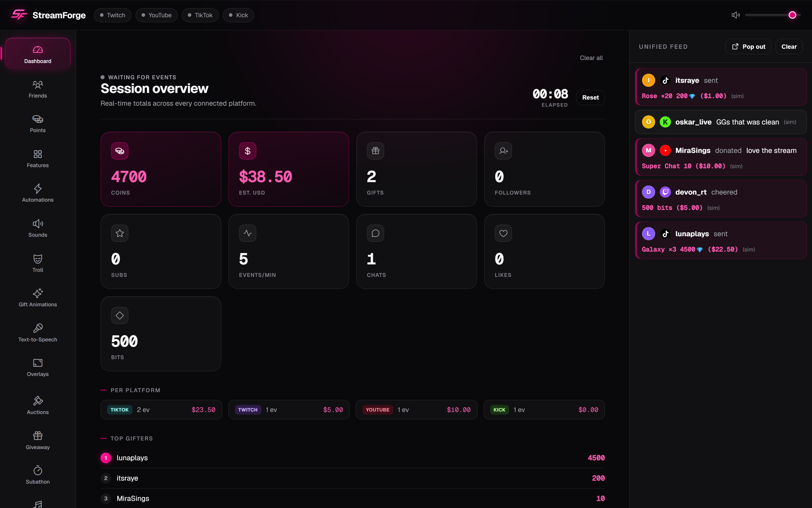This screenshot has height=508, width=812.
Task: Toggle the Twitch platform connection
Action: click(x=112, y=15)
